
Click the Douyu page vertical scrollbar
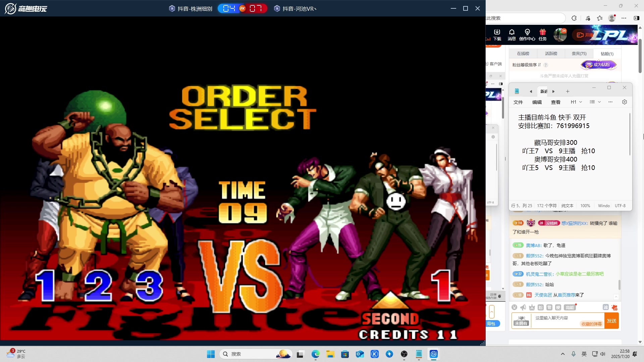[640, 56]
